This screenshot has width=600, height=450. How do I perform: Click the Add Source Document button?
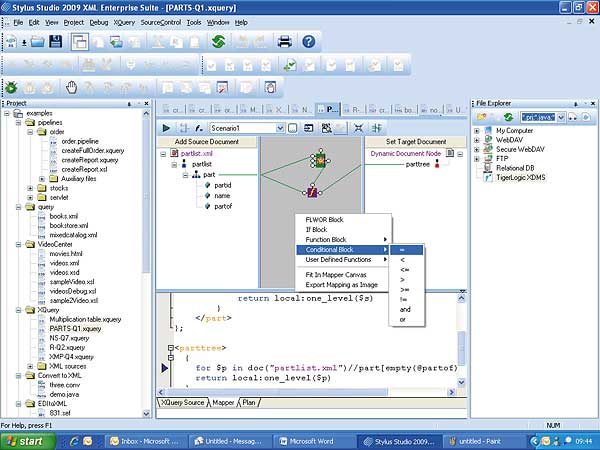(207, 142)
